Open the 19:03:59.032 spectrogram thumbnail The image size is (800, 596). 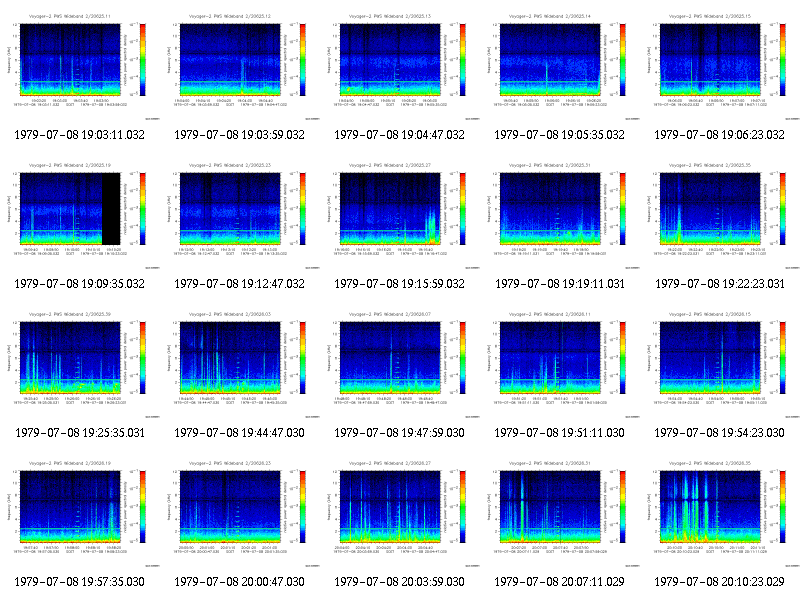point(240,65)
